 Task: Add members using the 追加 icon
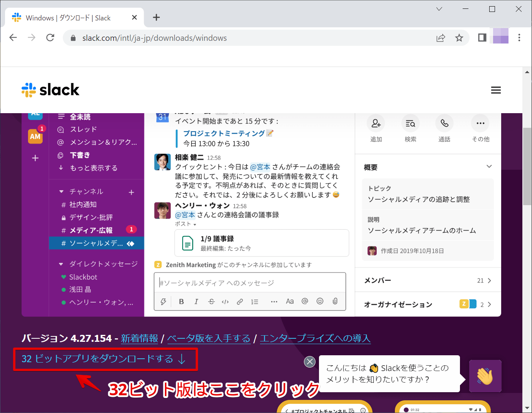point(376,123)
